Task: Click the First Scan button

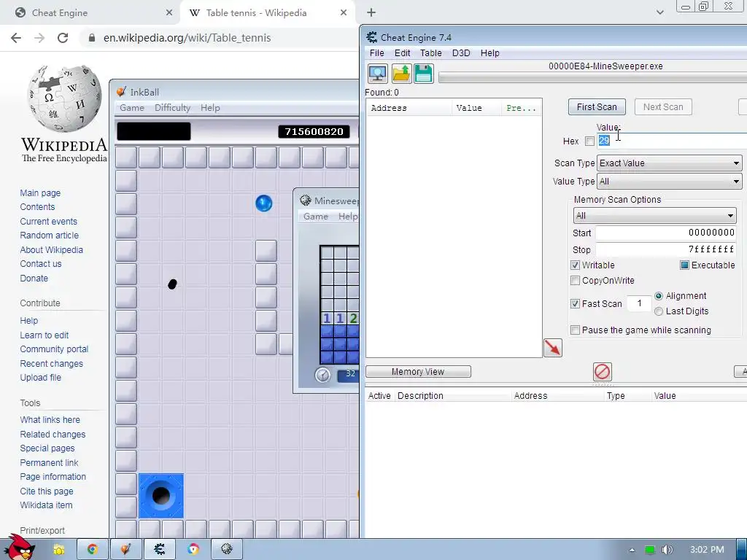Action: [597, 107]
